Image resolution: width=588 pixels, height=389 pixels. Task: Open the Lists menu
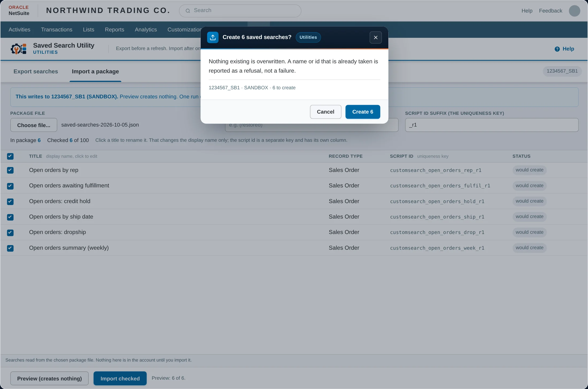click(x=88, y=29)
